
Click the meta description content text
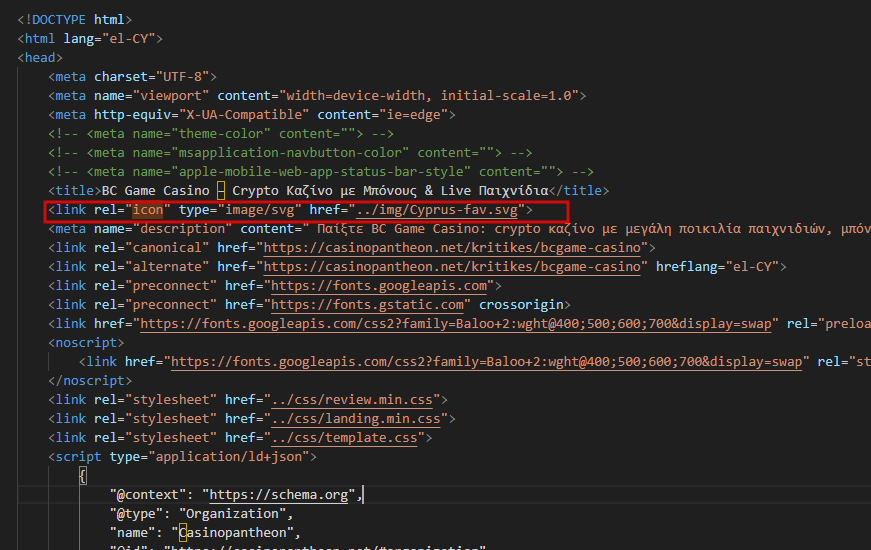click(x=590, y=229)
